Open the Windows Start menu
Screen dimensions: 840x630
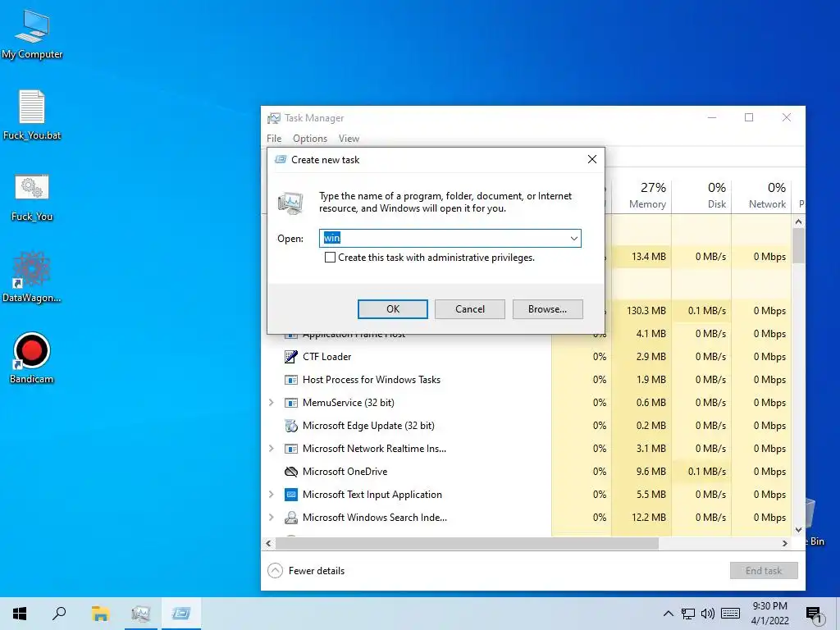(x=20, y=614)
